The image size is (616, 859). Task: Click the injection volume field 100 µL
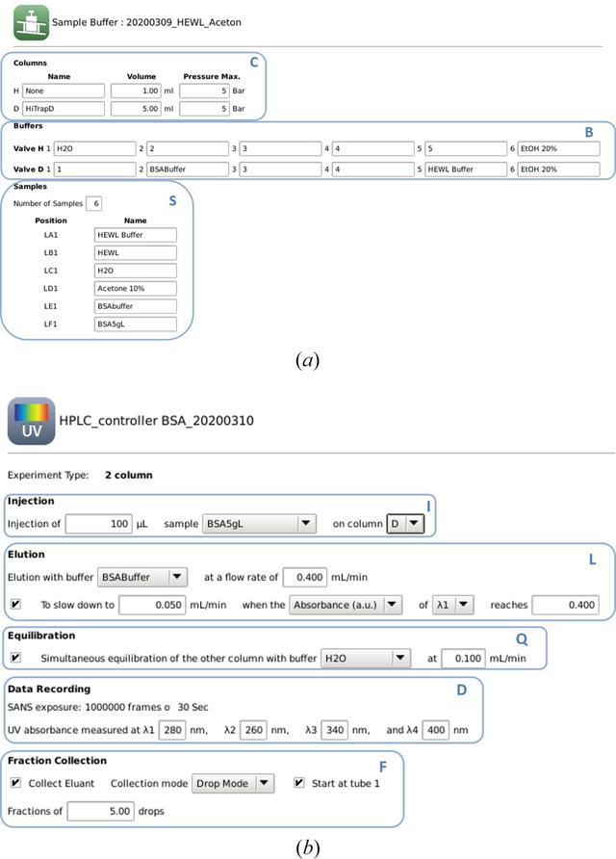pyautogui.click(x=98, y=524)
